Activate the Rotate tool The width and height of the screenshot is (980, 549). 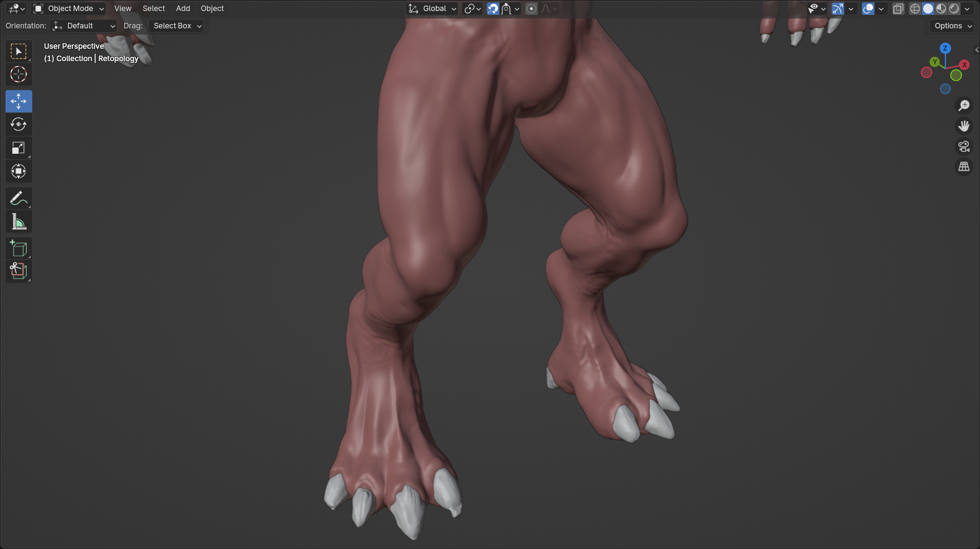(19, 125)
